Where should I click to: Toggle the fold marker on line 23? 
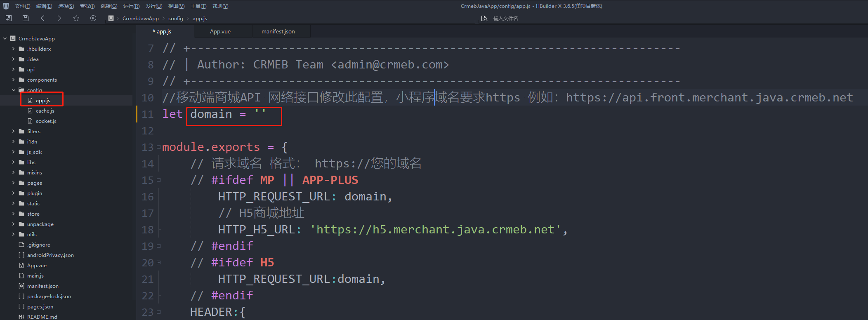[158, 312]
